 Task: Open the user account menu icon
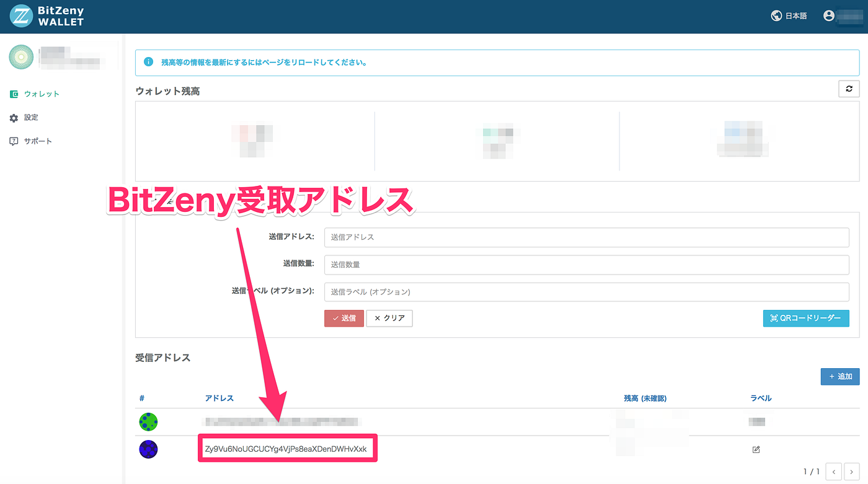pyautogui.click(x=829, y=16)
